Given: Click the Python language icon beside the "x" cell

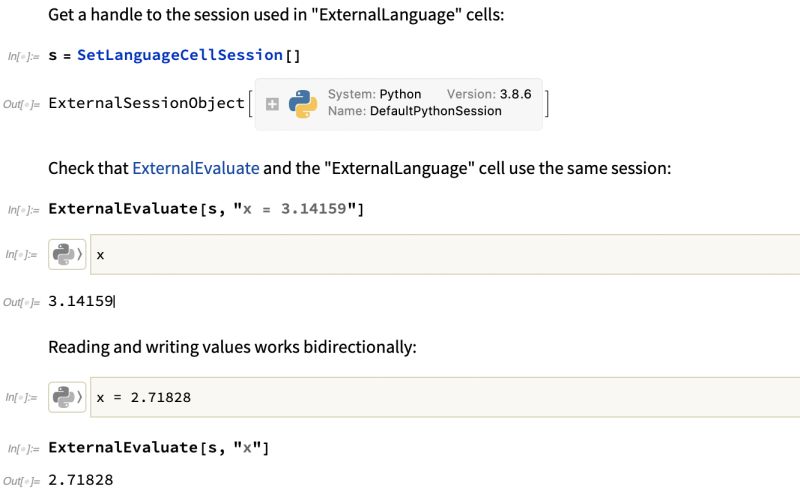Looking at the screenshot, I should 66,255.
